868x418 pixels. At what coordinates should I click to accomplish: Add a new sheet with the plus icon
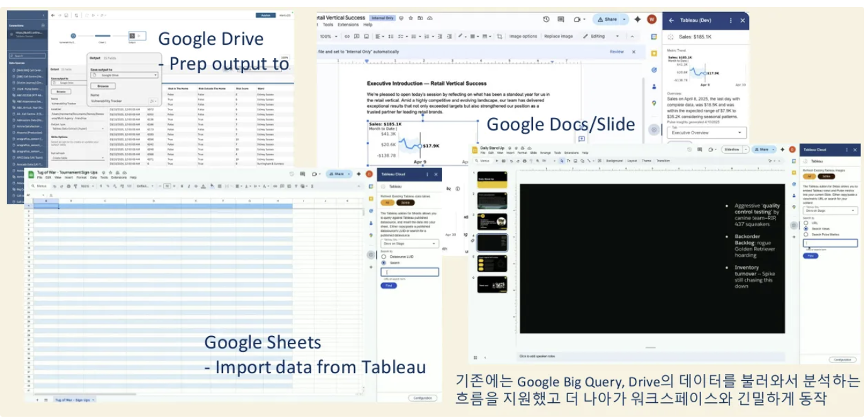tap(37, 400)
